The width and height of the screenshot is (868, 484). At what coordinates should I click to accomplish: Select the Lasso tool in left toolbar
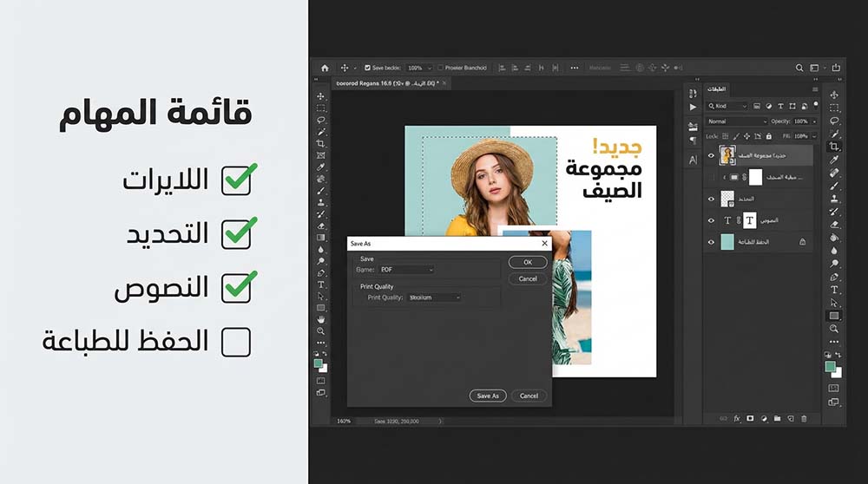321,120
